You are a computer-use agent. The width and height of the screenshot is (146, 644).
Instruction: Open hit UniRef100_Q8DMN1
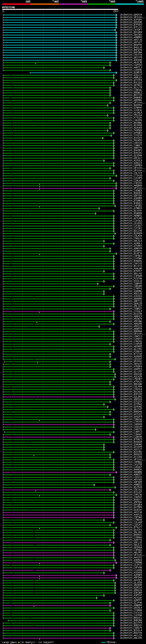(131, 100)
